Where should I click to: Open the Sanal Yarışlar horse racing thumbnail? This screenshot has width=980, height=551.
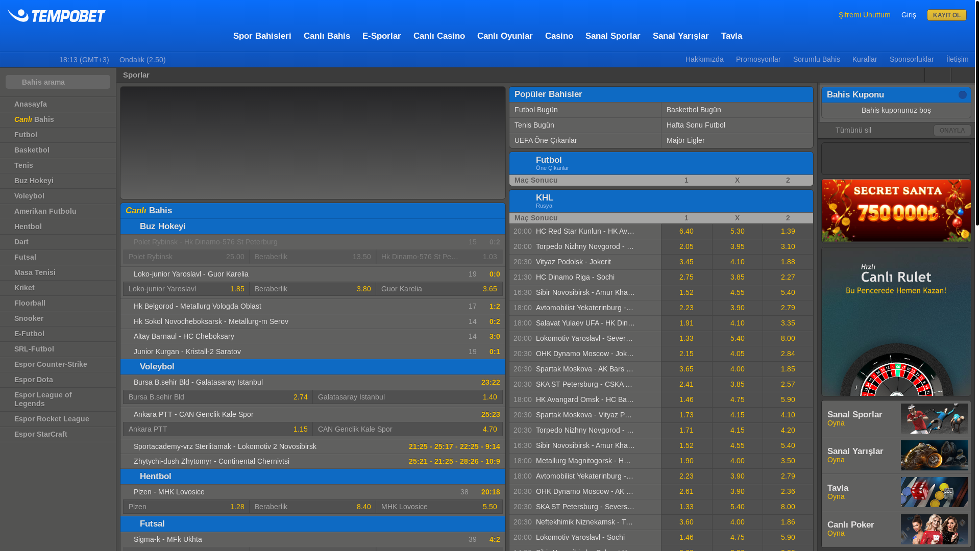(934, 455)
